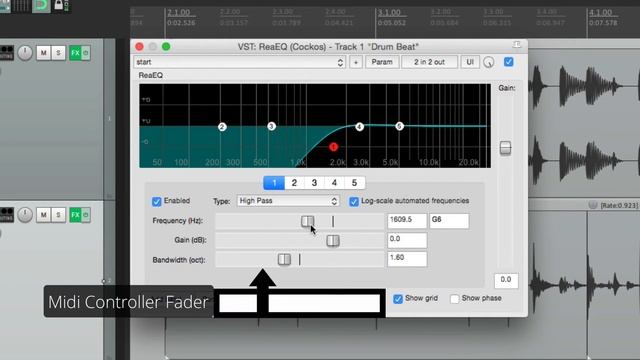The image size is (640, 360).
Task: Click the UI button in ReaEQ
Action: [x=470, y=62]
